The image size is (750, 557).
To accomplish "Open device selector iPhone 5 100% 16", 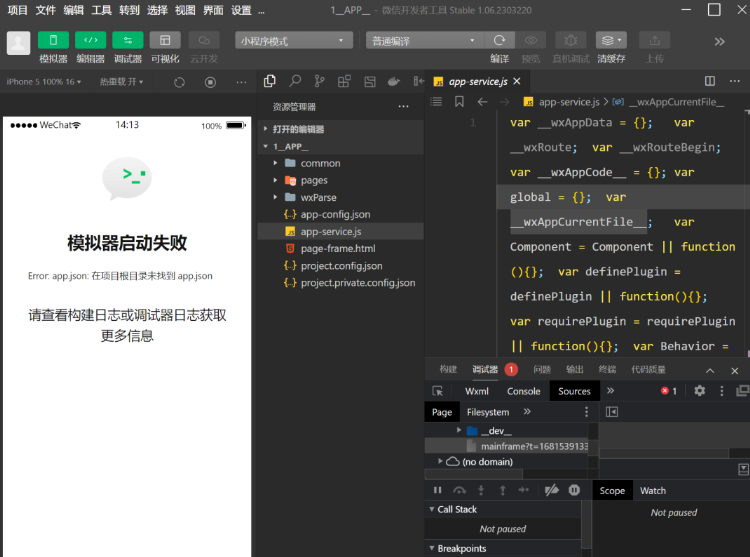I will point(44,82).
